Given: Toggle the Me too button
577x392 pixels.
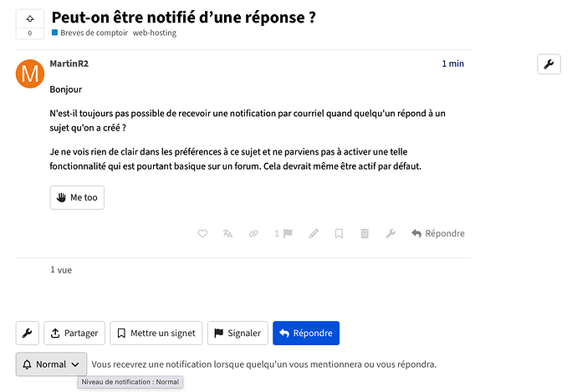Looking at the screenshot, I should point(77,197).
